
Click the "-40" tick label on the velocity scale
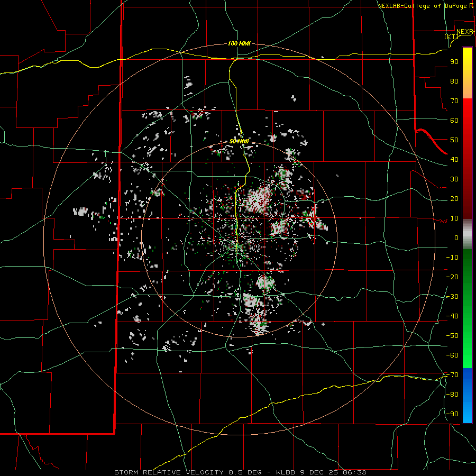click(452, 316)
